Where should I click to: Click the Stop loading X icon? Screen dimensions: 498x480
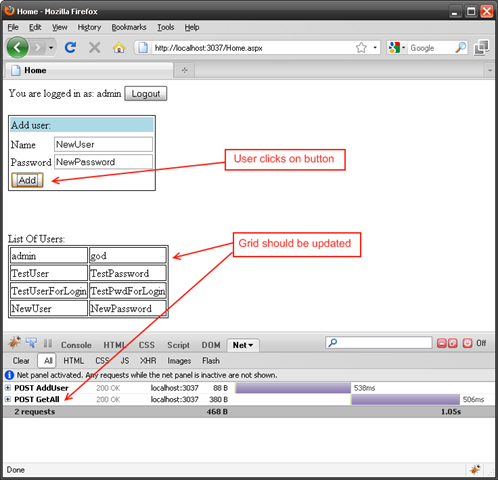pyautogui.click(x=94, y=48)
